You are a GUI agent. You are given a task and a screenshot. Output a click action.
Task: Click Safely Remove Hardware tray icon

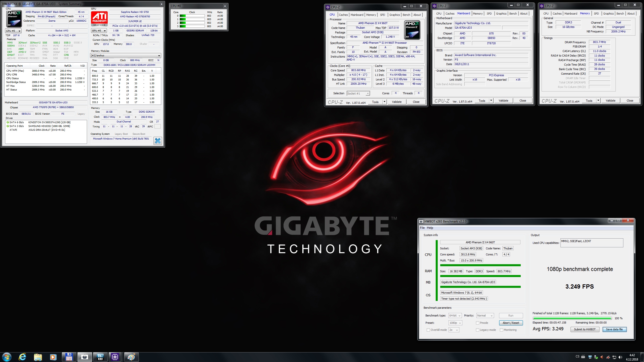[596, 357]
